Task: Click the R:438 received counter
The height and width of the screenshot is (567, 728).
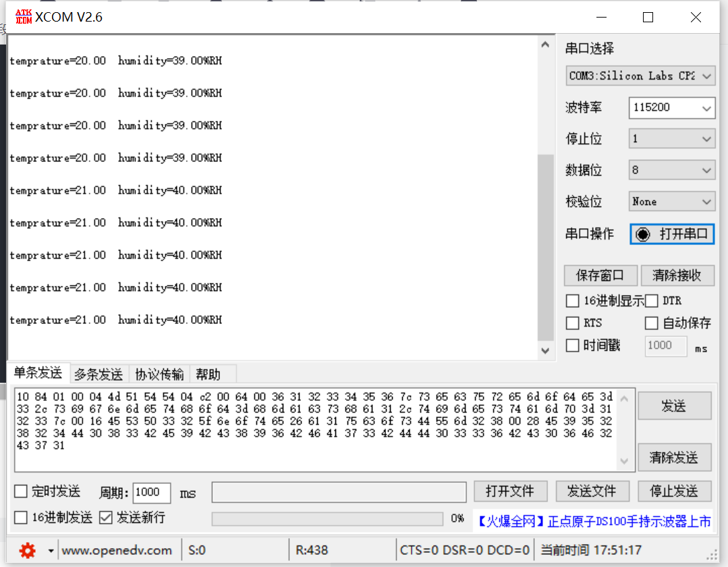Action: click(312, 551)
